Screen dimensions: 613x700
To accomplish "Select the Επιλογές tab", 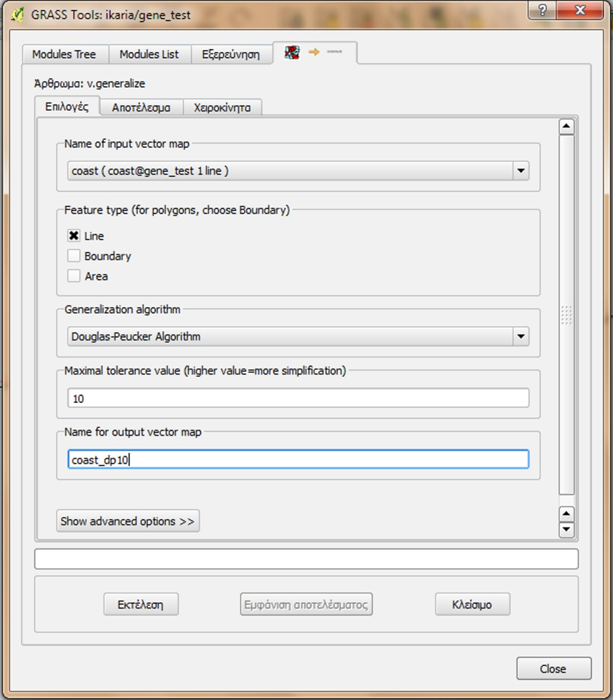I will pyautogui.click(x=67, y=107).
